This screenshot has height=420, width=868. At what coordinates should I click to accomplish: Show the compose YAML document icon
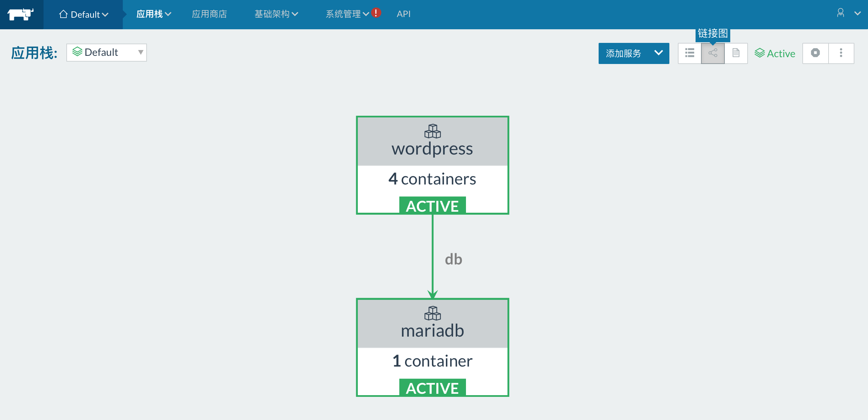tap(736, 53)
